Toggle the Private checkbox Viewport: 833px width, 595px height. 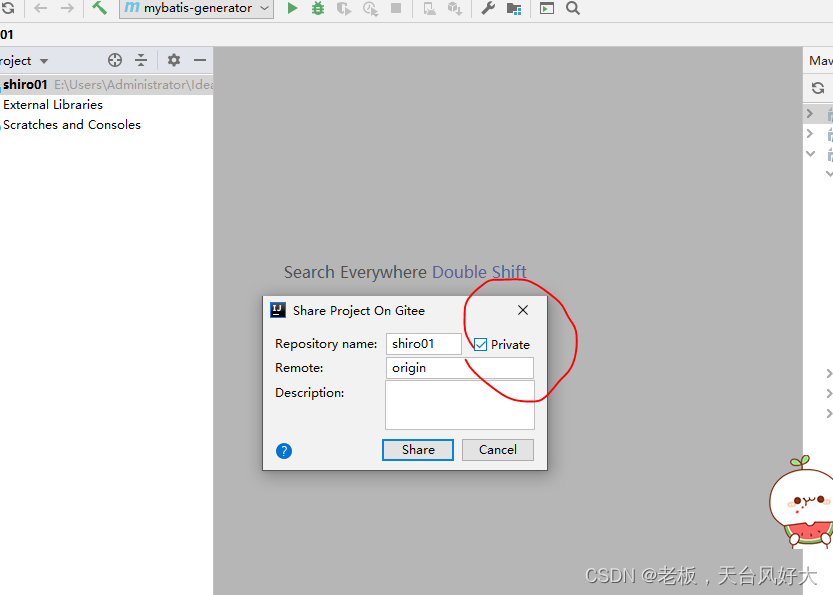(x=480, y=345)
